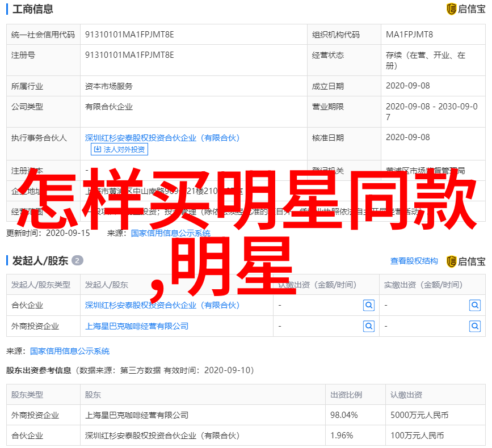Screen dimensions: 492x448
Task: Click 实缴出资 search icon in 合伙企业 row
Action: (x=475, y=305)
